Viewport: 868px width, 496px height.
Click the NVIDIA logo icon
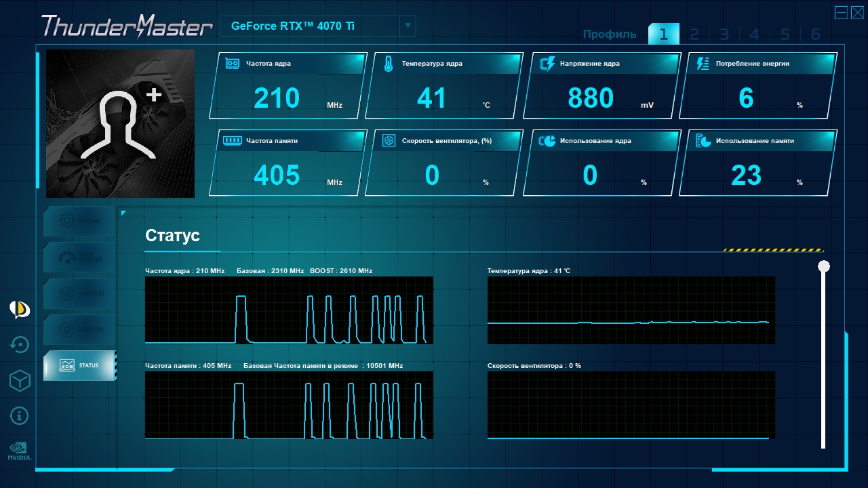pyautogui.click(x=19, y=452)
